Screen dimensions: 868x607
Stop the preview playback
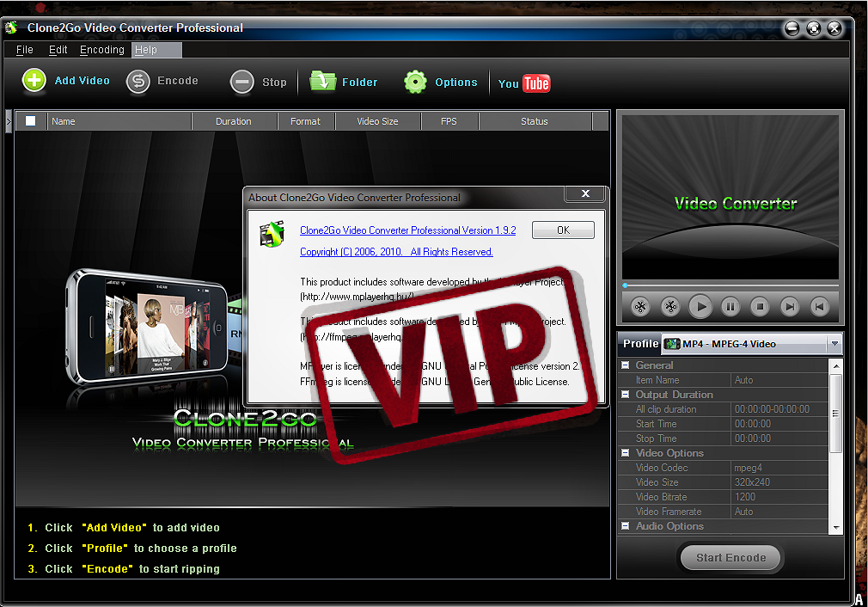click(760, 306)
